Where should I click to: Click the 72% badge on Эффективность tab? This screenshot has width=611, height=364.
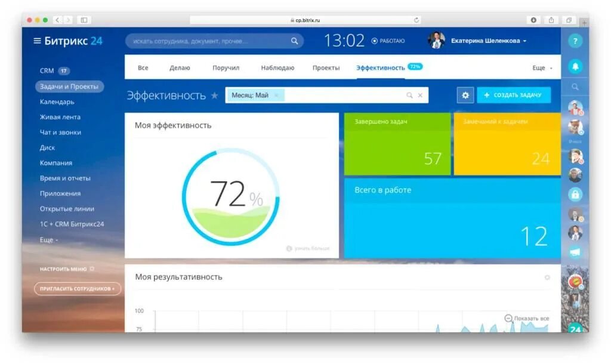pyautogui.click(x=415, y=67)
